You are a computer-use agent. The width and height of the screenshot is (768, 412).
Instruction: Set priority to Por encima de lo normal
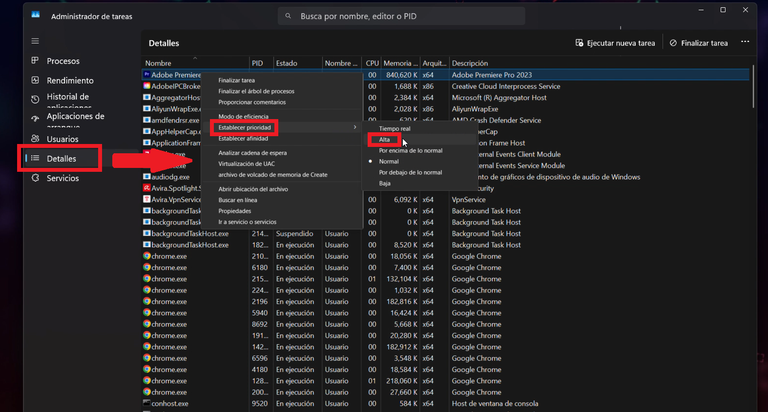pyautogui.click(x=410, y=150)
